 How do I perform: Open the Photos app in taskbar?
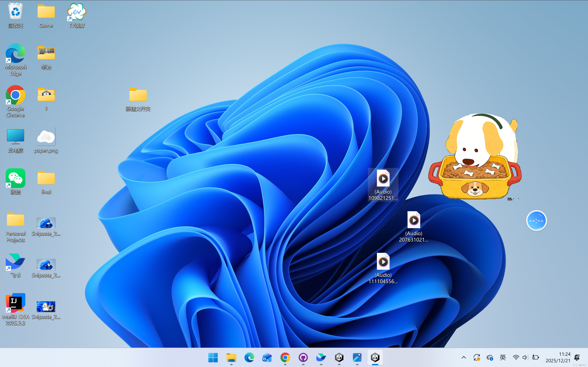coord(357,357)
